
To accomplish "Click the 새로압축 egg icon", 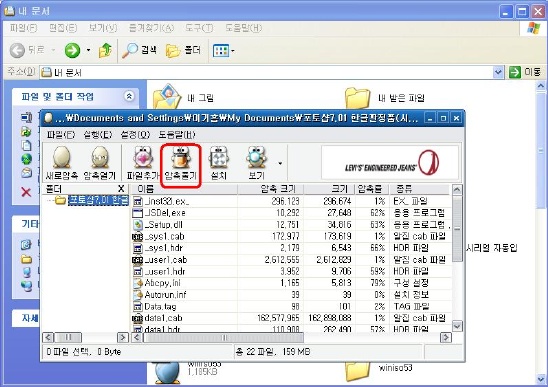I will [62, 163].
